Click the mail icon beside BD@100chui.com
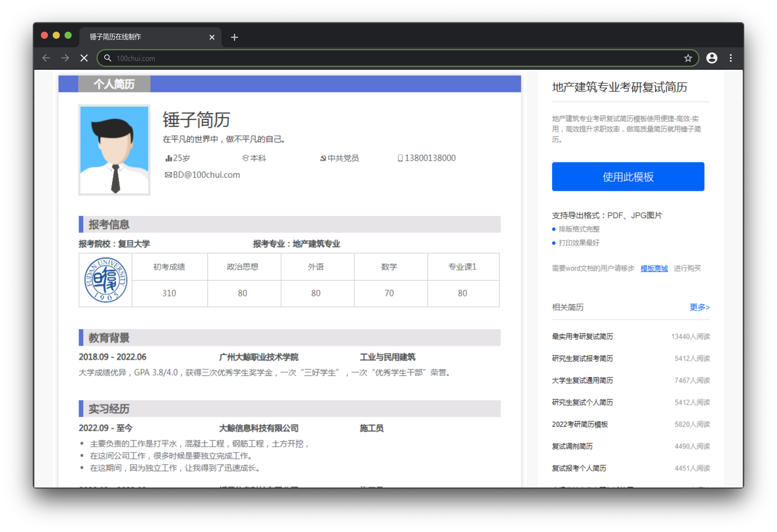Image resolution: width=777 pixels, height=532 pixels. [168, 175]
